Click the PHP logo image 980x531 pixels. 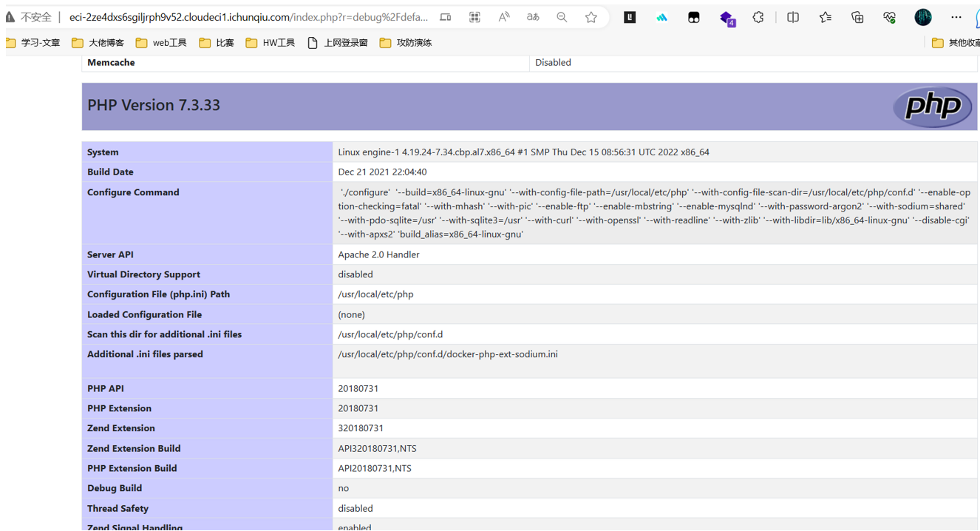coord(933,106)
